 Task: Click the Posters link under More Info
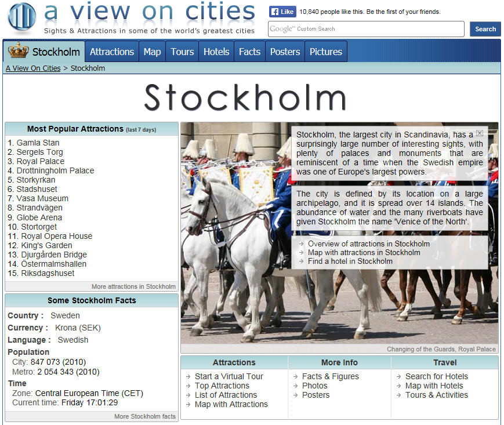click(x=316, y=395)
